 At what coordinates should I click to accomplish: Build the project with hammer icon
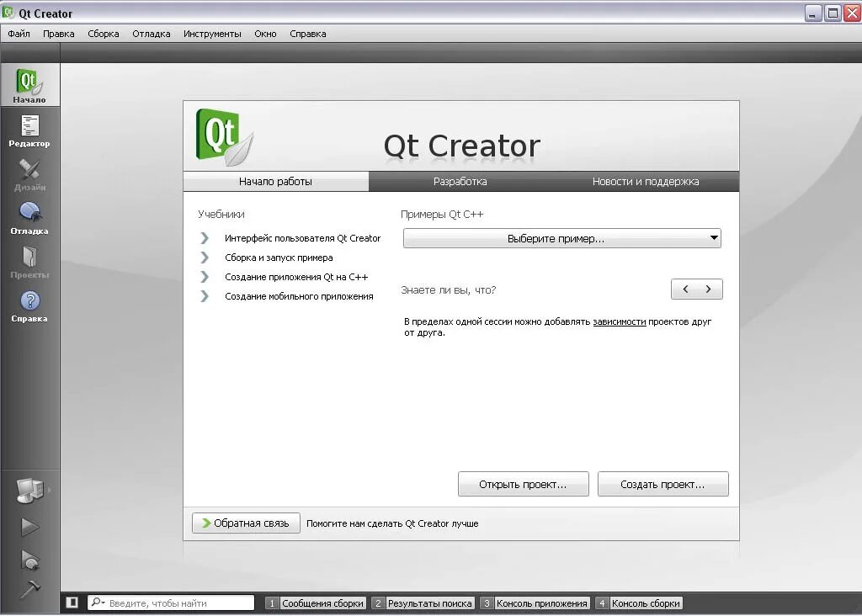click(30, 588)
